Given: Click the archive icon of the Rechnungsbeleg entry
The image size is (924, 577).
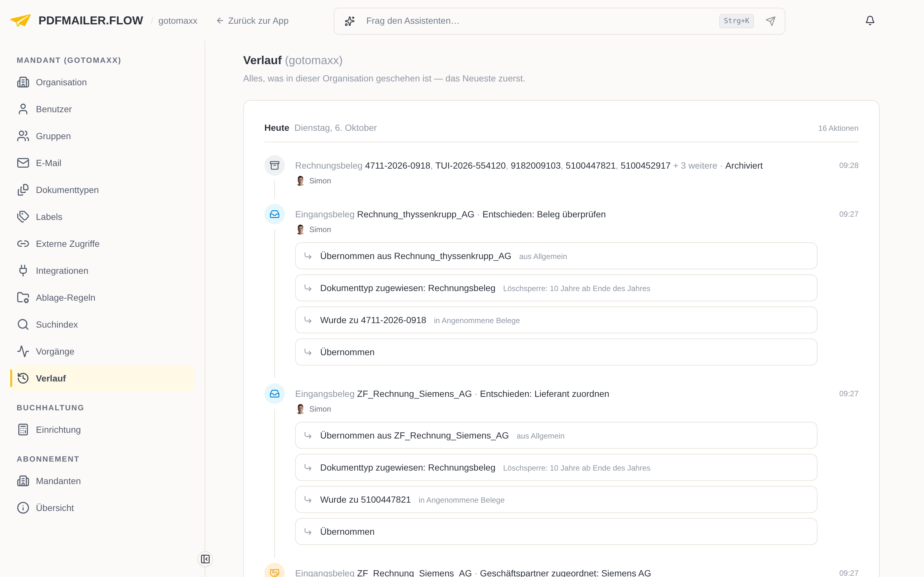Looking at the screenshot, I should (275, 165).
